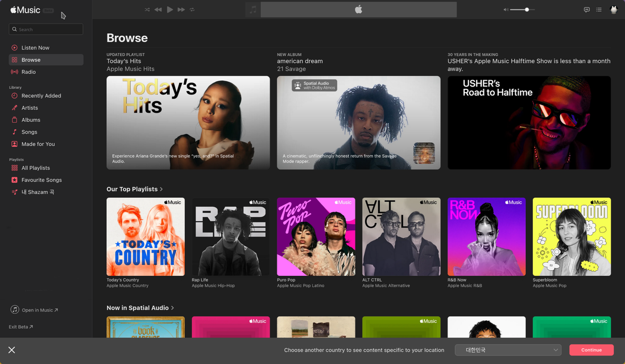
Task: Open the Puro Pop playlist cover
Action: [316, 237]
